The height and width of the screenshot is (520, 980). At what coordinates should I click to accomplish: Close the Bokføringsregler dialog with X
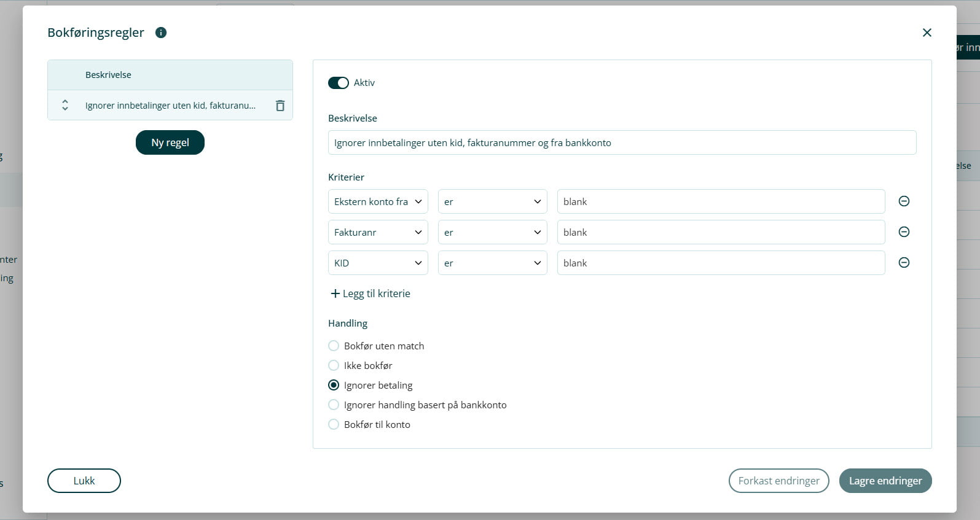[x=927, y=33]
